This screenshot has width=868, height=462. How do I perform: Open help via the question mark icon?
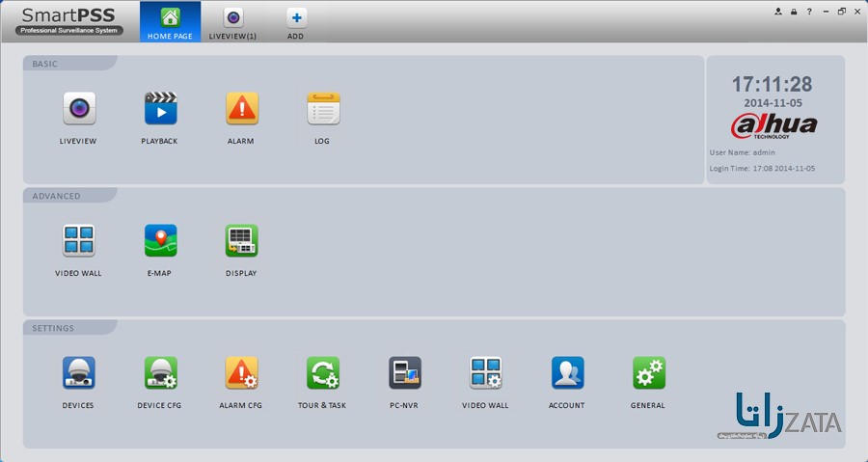click(x=809, y=12)
